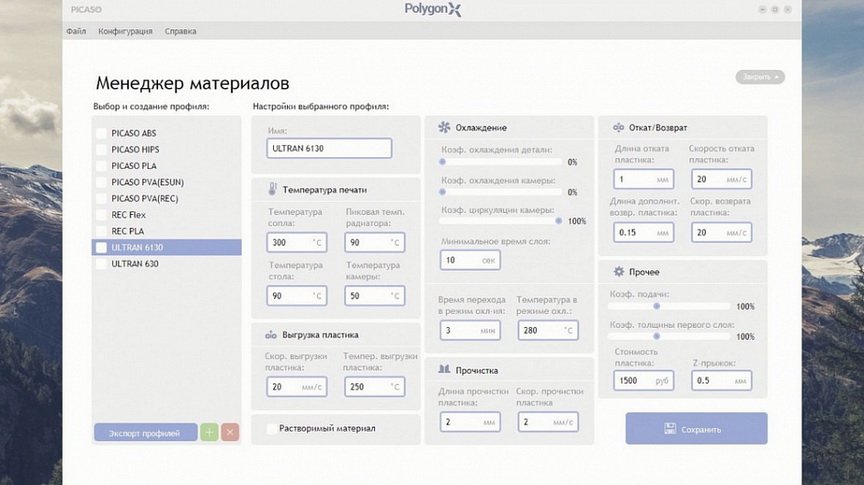The image size is (864, 485).
Task: Enable the Растворимый материал checkbox
Action: pyautogui.click(x=272, y=428)
